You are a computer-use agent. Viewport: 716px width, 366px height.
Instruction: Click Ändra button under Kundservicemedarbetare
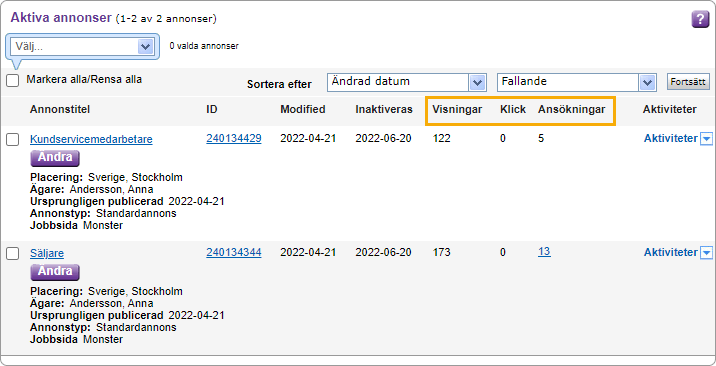55,158
